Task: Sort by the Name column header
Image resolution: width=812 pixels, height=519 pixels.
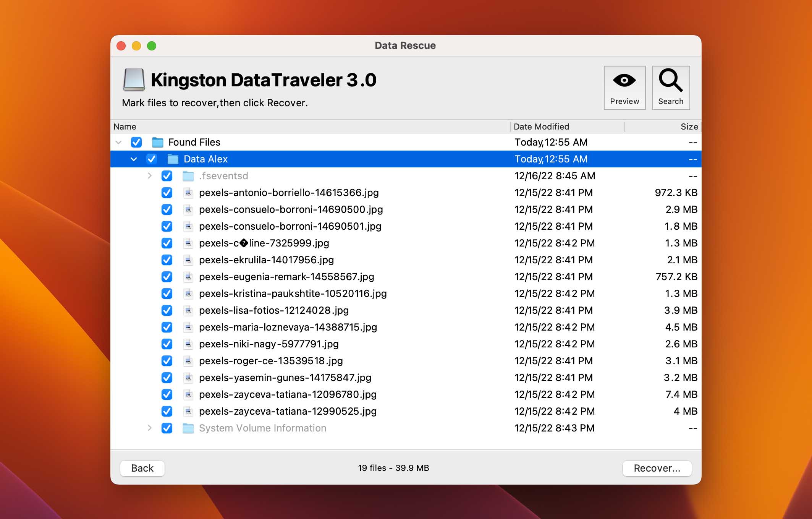Action: [x=310, y=127]
